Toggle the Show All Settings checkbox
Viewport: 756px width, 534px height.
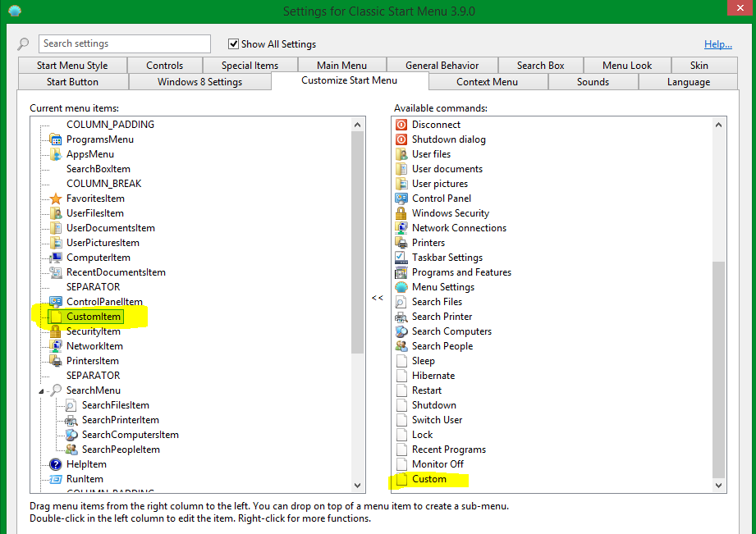coord(234,44)
